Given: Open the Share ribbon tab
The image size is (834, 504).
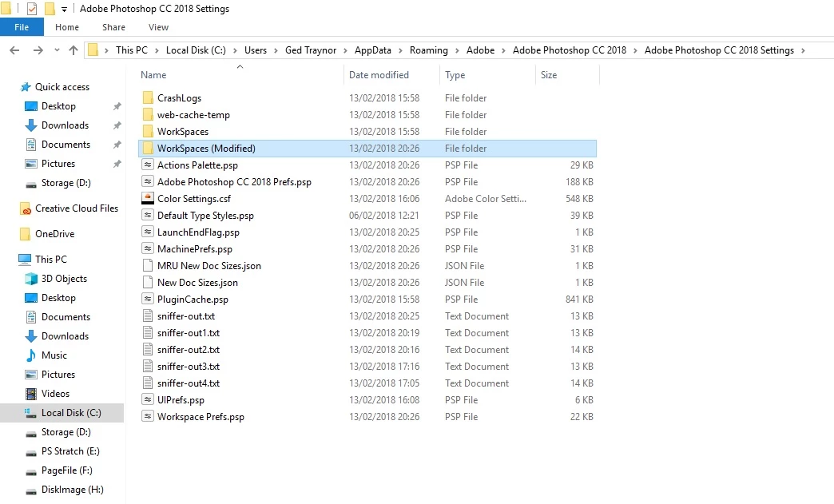Looking at the screenshot, I should tap(113, 27).
